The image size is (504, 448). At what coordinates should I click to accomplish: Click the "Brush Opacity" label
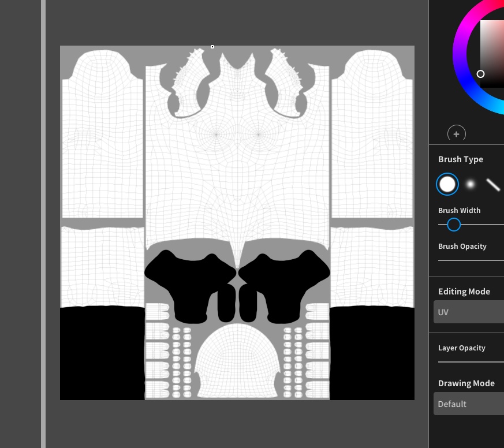tap(462, 247)
